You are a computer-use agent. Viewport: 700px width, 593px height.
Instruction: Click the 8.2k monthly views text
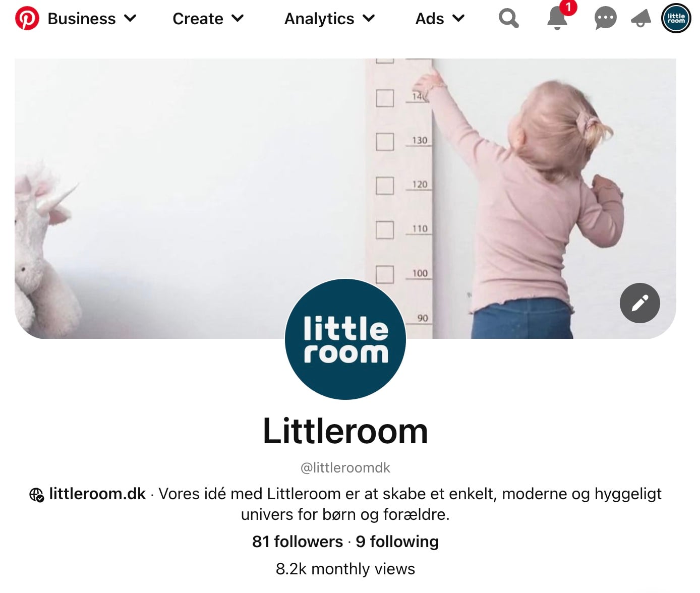(x=345, y=569)
